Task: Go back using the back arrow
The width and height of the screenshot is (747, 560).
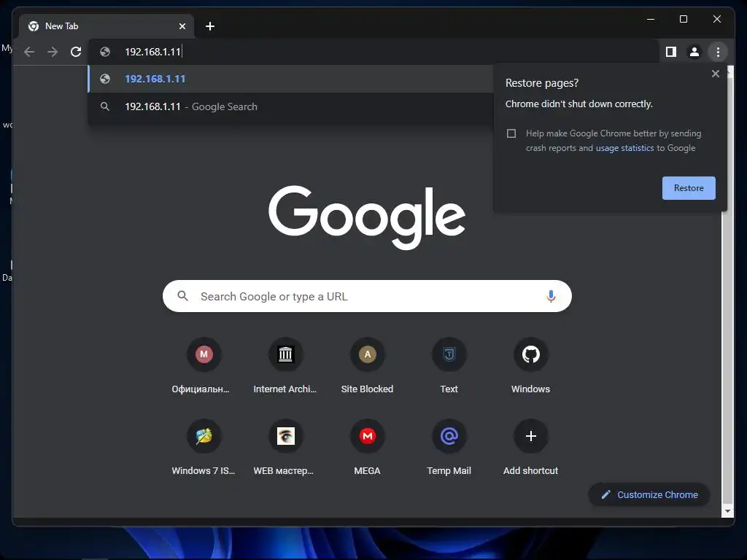Action: coord(29,52)
